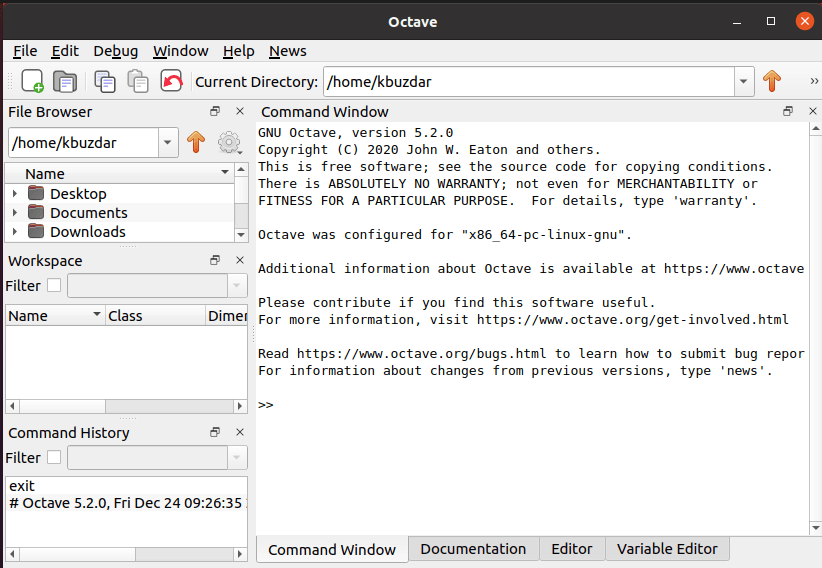Viewport: 822px width, 568px height.
Task: Open the Help menu
Action: coord(239,51)
